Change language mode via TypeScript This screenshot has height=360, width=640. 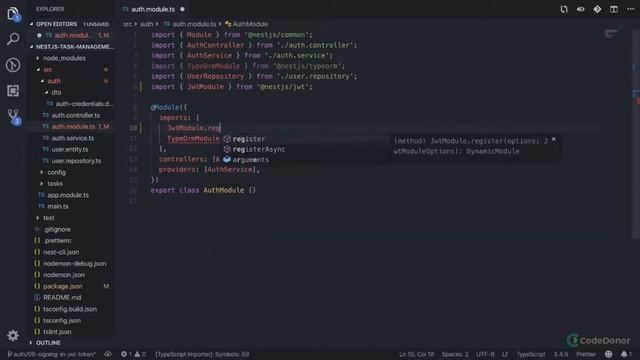pyautogui.click(x=531, y=354)
